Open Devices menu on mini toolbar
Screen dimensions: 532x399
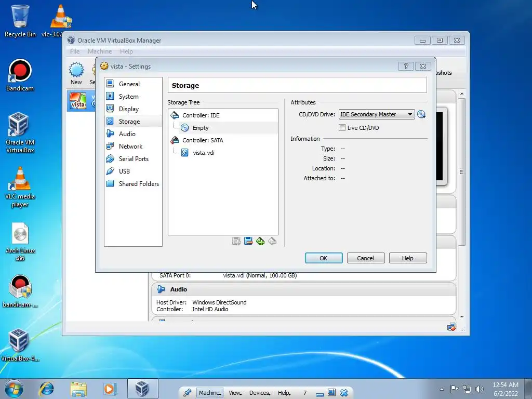coord(260,393)
